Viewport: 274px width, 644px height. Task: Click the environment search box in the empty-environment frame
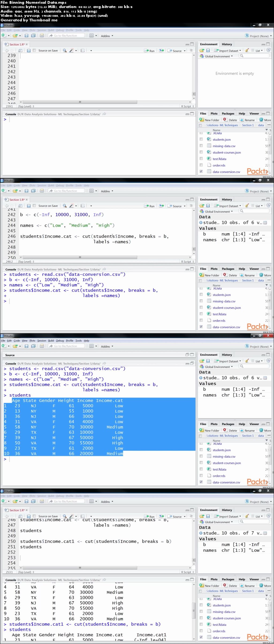click(254, 56)
